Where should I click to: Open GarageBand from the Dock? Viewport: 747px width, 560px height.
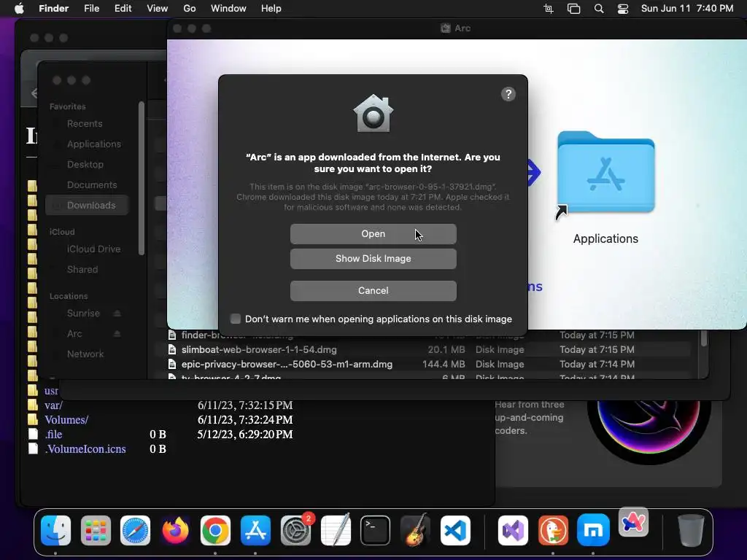pos(415,530)
